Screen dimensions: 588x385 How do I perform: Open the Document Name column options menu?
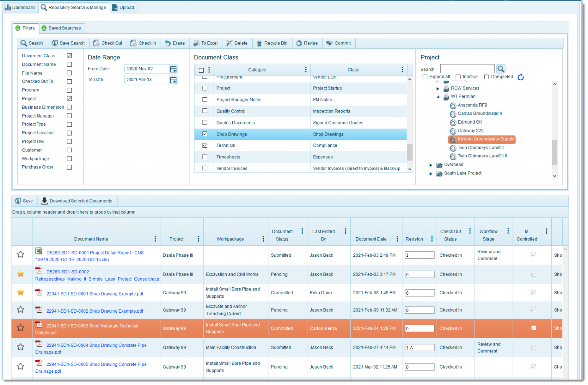click(x=155, y=238)
